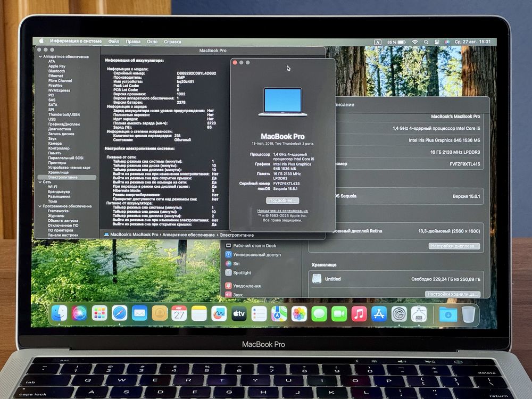
Task: Select Память in hardware list
Action: 55,153
